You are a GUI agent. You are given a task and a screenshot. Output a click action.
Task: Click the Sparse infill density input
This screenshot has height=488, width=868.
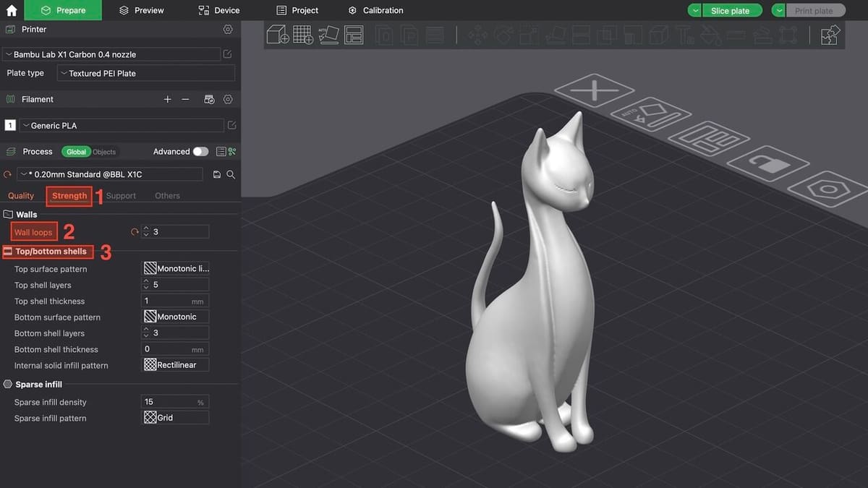(x=176, y=401)
